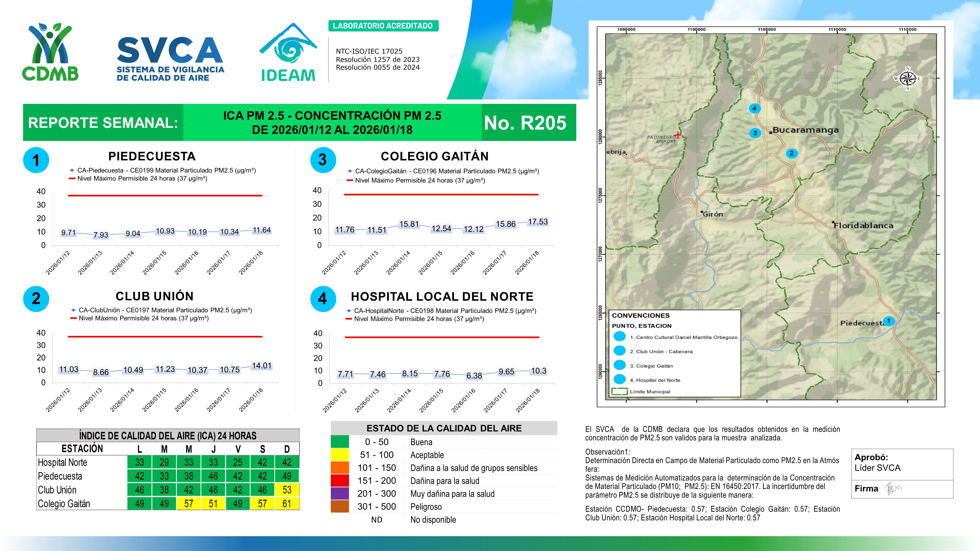
Task: Click the number 1 circle beside PIEDECUESTA
Action: pos(36,160)
